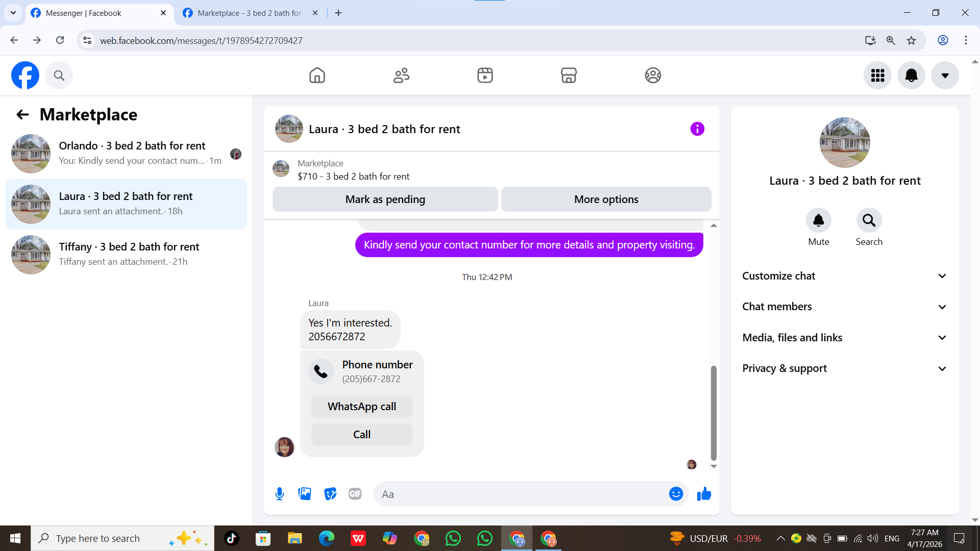The width and height of the screenshot is (980, 551).
Task: Click the purple conversation info icon
Action: click(697, 129)
